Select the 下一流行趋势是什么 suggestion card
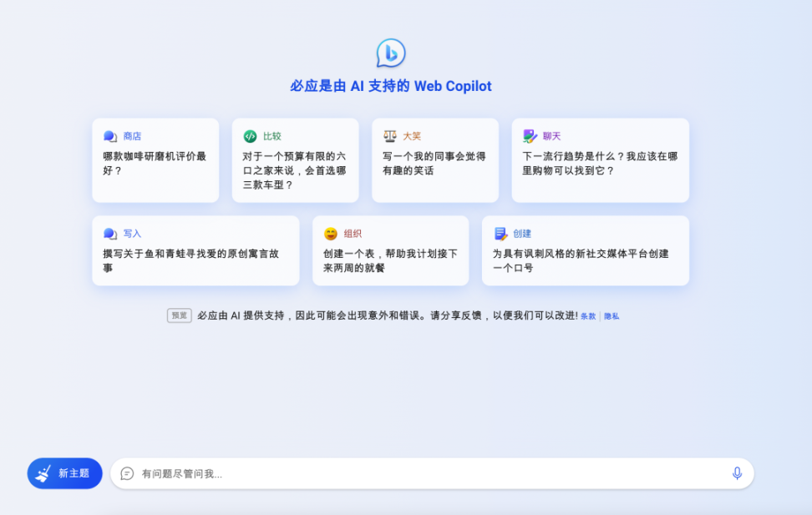 (600, 160)
